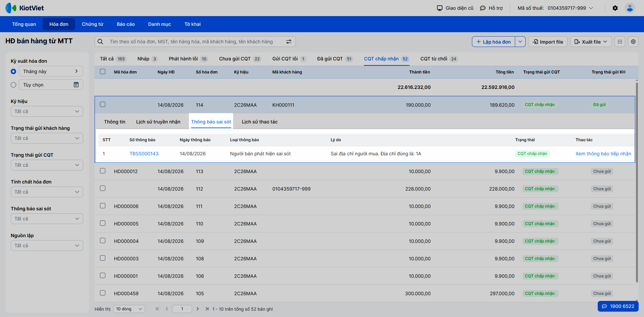The width and height of the screenshot is (644, 317).
Task: Switch to Đã gửi CQT tab
Action: (335, 59)
